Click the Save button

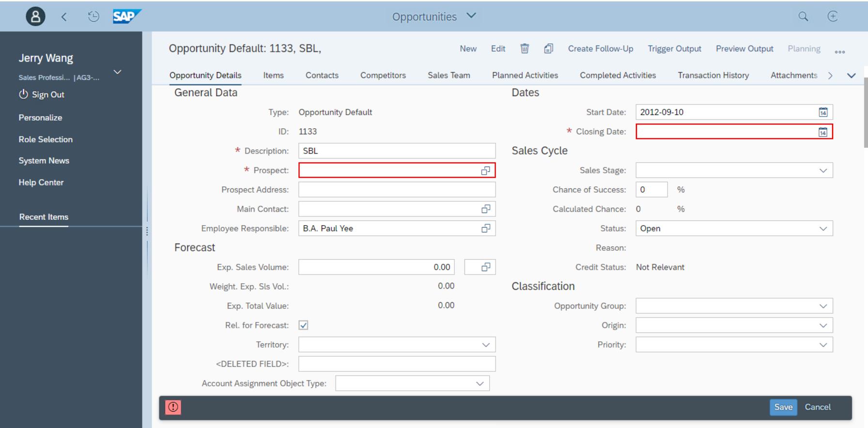pos(783,407)
